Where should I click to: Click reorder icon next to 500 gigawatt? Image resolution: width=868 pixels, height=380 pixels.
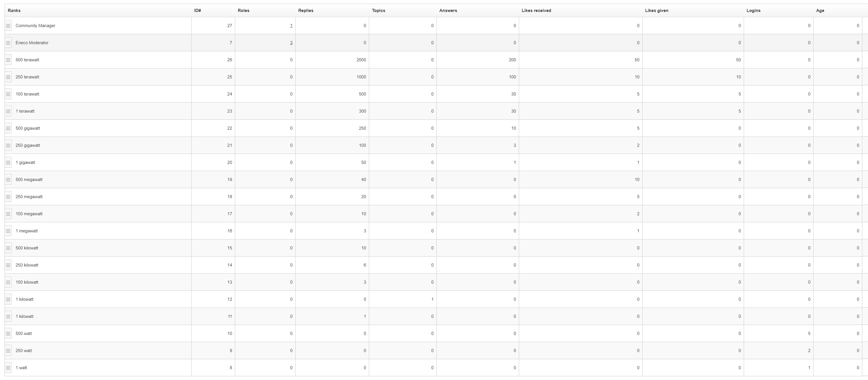pos(8,128)
